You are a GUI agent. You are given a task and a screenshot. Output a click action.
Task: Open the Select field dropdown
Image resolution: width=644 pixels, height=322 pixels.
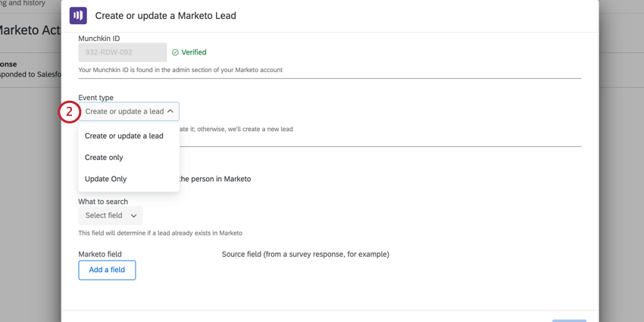coord(111,216)
